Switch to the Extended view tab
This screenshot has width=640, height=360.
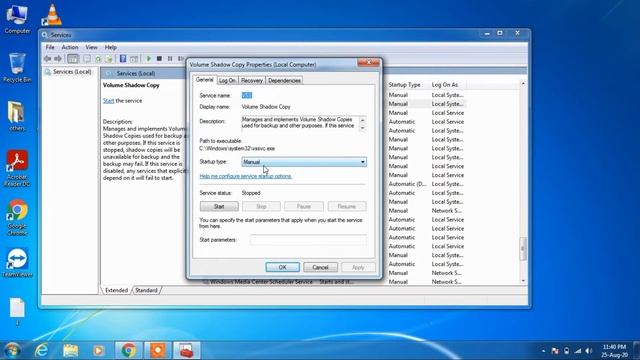(x=116, y=290)
